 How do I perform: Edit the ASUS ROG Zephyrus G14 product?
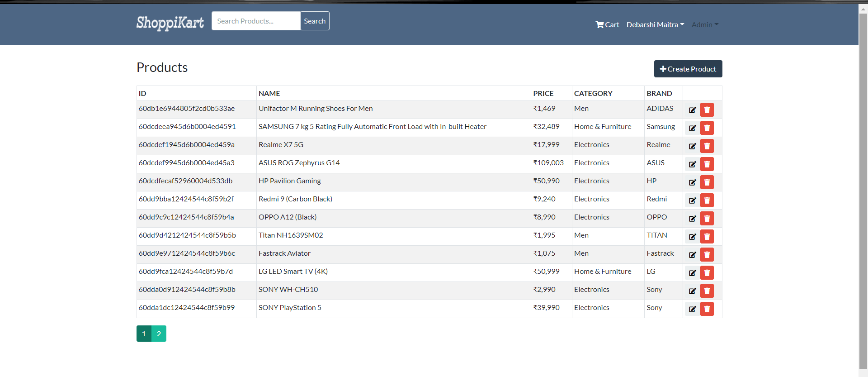692,164
